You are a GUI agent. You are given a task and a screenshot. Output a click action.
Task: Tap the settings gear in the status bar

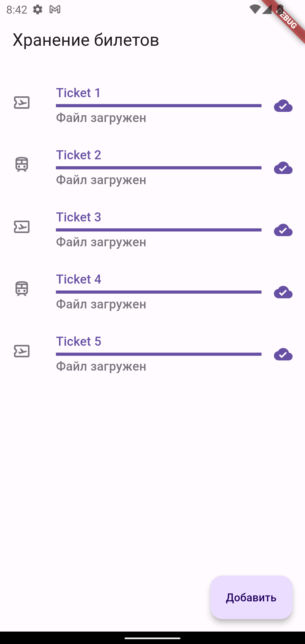click(38, 10)
